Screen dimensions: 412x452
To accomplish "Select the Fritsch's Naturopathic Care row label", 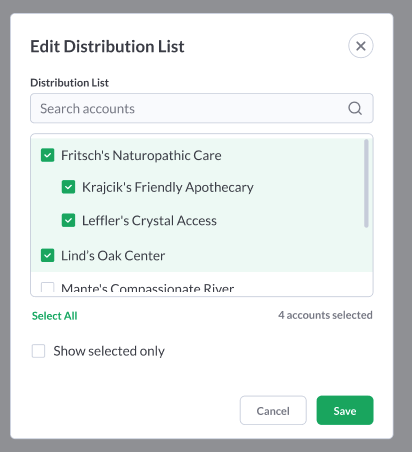I will pos(141,155).
